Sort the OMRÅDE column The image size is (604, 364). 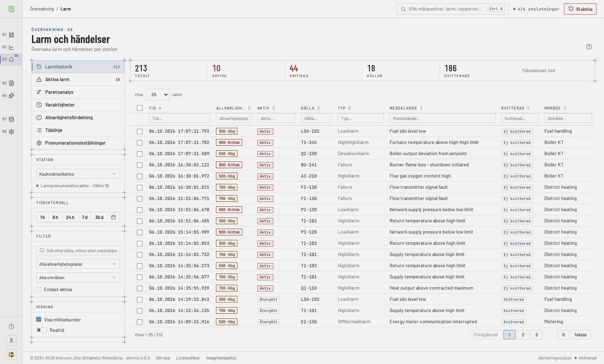point(565,108)
